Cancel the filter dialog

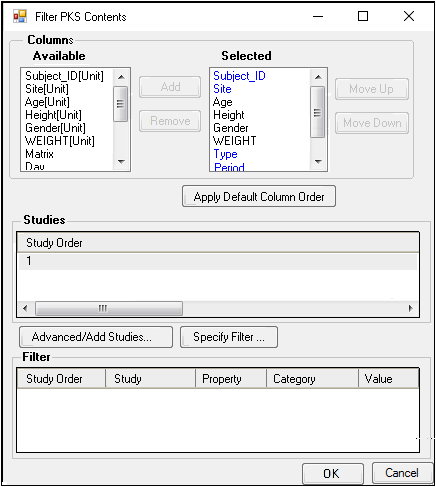tap(402, 473)
